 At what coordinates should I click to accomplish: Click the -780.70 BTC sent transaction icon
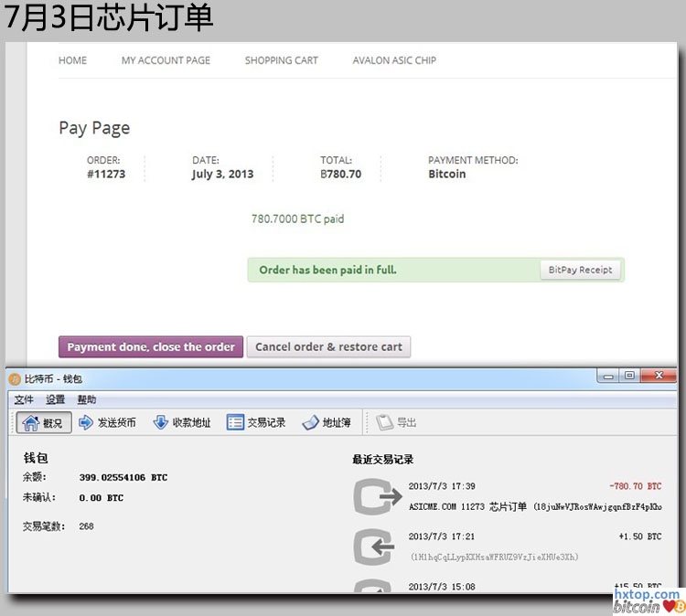377,496
